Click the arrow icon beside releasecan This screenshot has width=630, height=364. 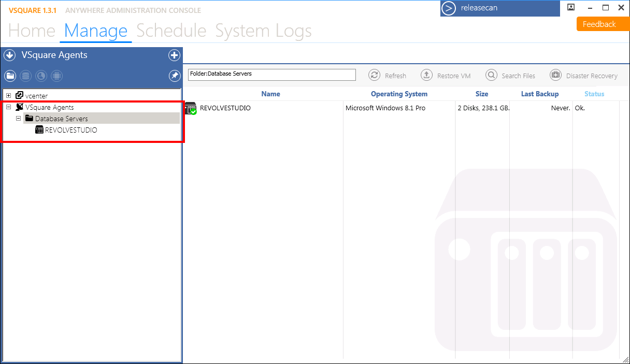pos(449,8)
